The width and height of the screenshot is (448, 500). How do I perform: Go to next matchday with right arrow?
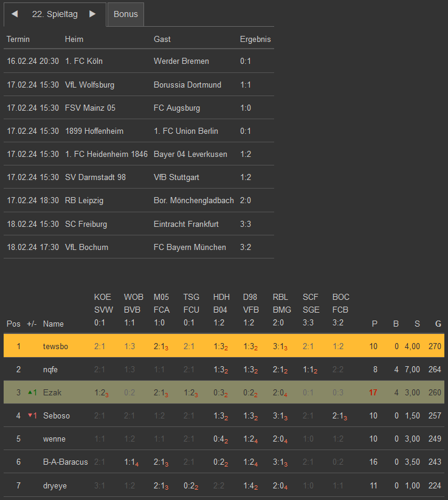[x=92, y=14]
